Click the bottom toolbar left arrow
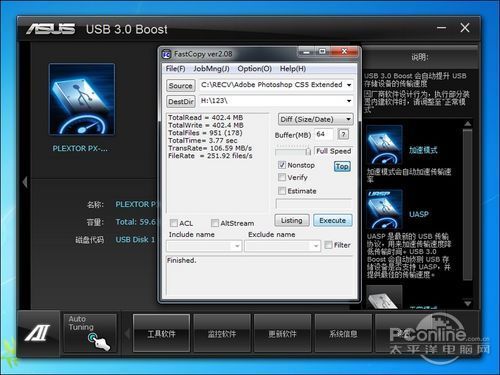500x375 pixels. [126, 333]
